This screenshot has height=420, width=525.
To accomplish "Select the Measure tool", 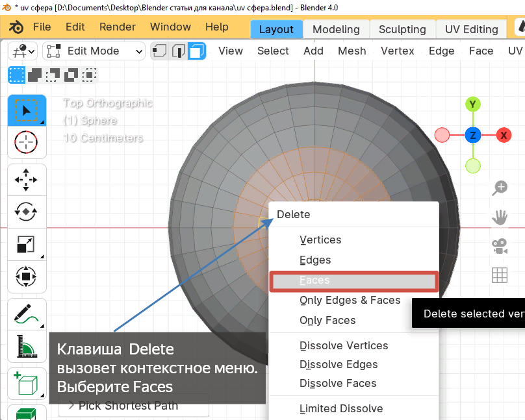I will tap(26, 347).
